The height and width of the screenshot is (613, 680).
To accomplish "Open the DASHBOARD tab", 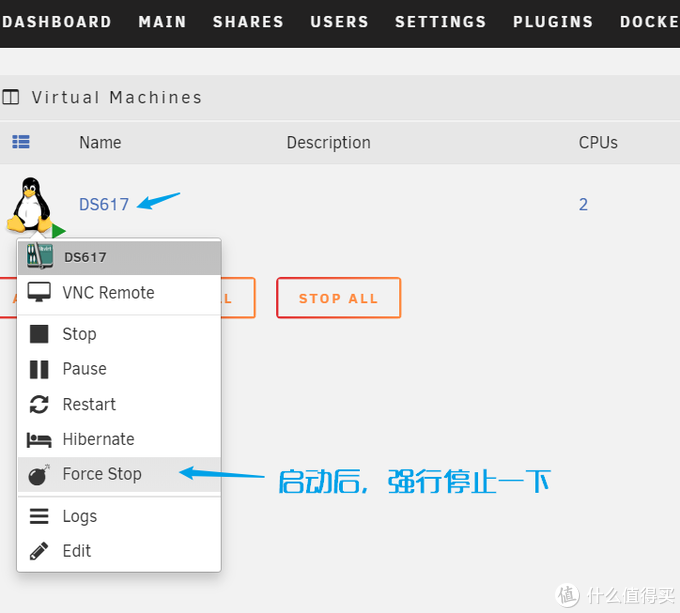I will tap(56, 22).
